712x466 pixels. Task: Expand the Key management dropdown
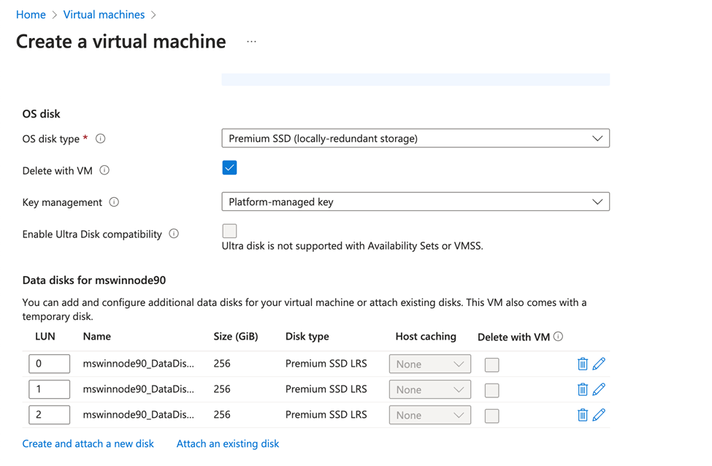pyautogui.click(x=415, y=202)
